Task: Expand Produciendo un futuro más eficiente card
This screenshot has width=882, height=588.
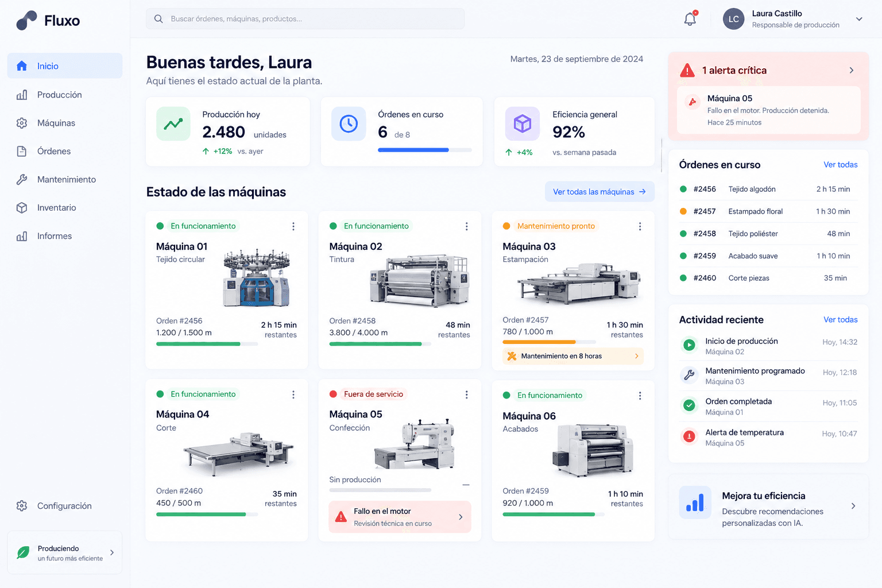Action: [65, 552]
